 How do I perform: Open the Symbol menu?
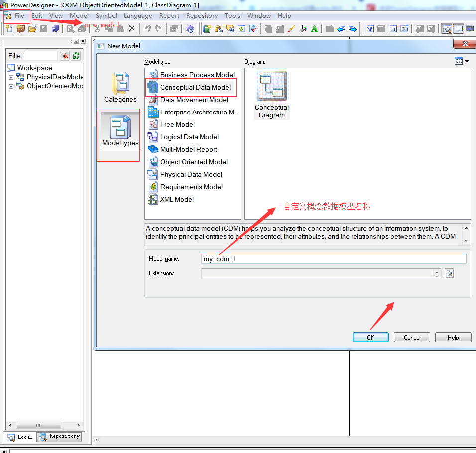(106, 16)
